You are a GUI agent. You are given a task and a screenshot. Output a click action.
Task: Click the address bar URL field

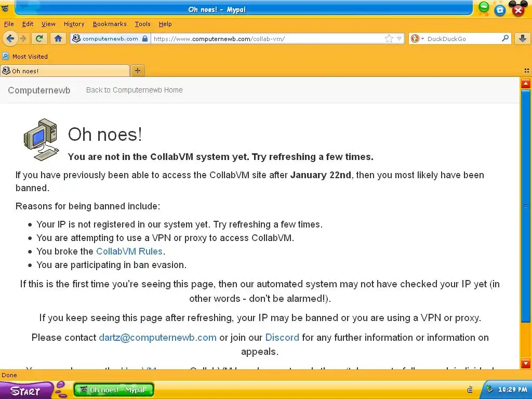pyautogui.click(x=268, y=38)
